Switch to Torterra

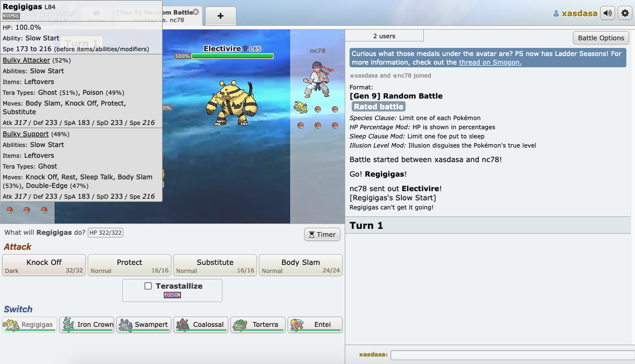[258, 325]
